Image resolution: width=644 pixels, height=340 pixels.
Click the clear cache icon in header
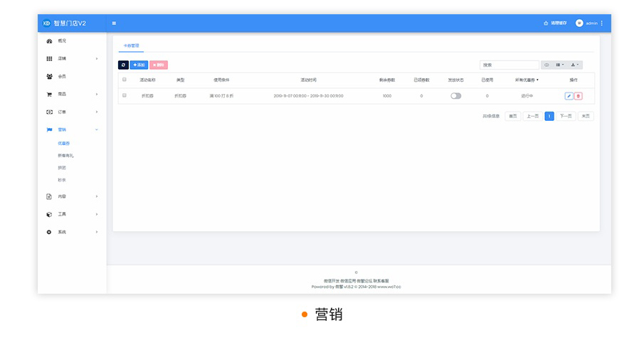point(546,23)
